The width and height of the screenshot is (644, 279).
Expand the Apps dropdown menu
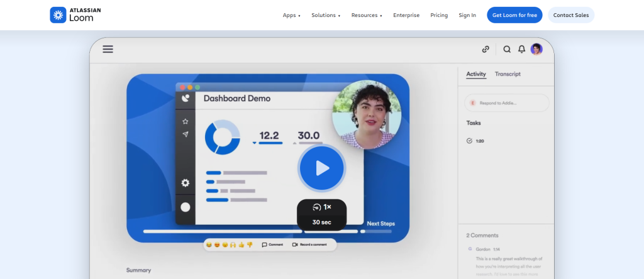[x=291, y=15]
